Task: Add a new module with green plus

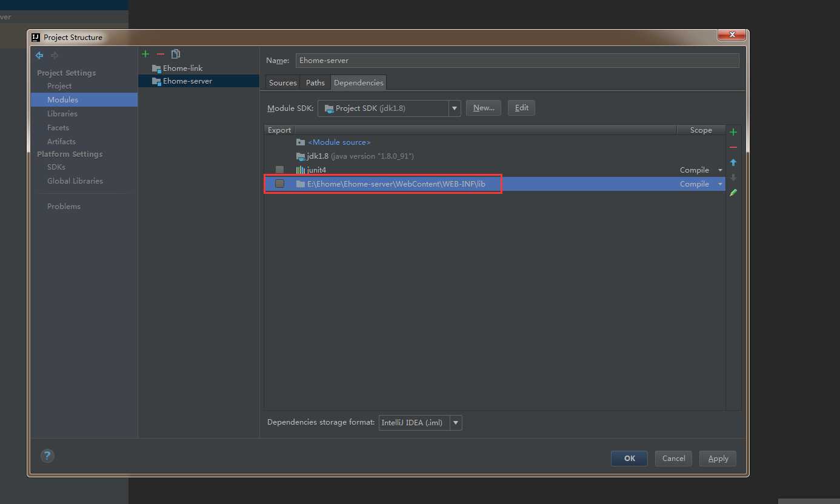Action: pyautogui.click(x=145, y=54)
